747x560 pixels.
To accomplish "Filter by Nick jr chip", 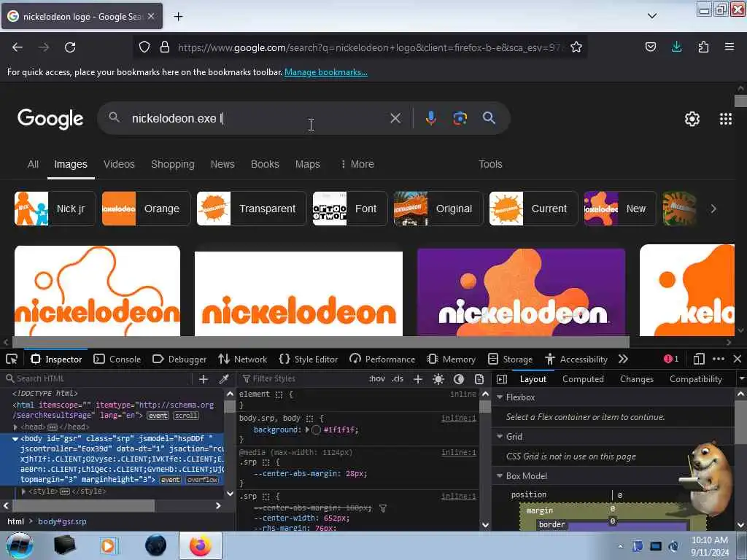I will pyautogui.click(x=55, y=209).
